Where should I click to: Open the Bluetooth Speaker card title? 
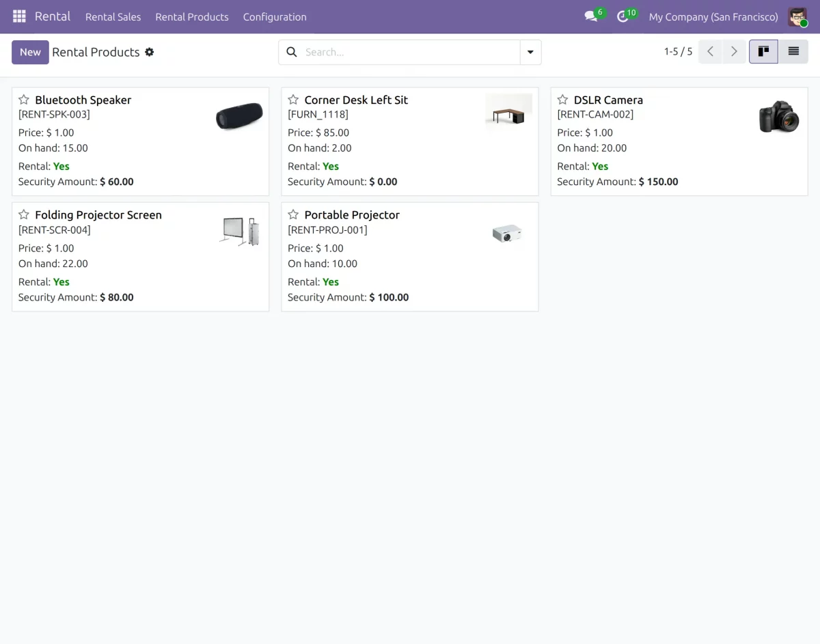pos(83,100)
